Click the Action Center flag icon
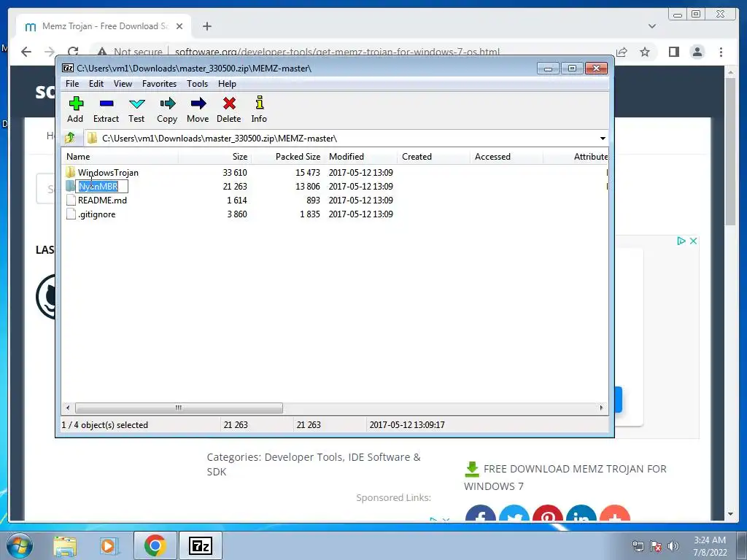Screen dimensions: 747x560 coord(656,546)
